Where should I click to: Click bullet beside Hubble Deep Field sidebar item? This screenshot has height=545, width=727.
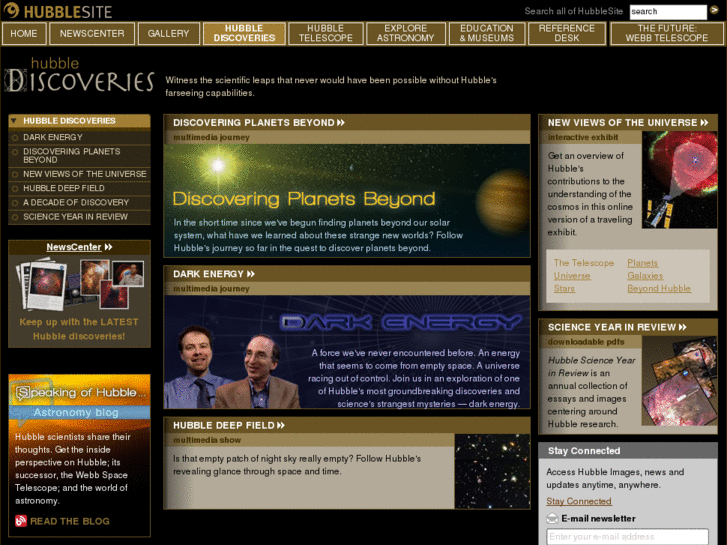15,189
